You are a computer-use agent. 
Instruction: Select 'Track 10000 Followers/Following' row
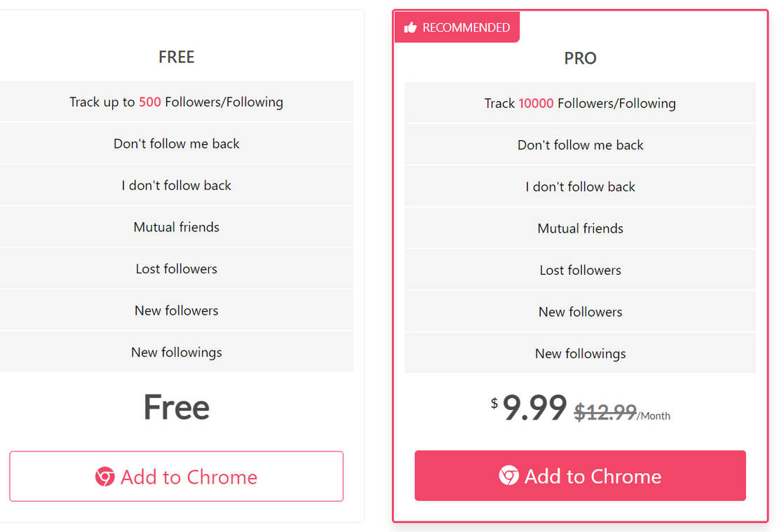point(580,103)
